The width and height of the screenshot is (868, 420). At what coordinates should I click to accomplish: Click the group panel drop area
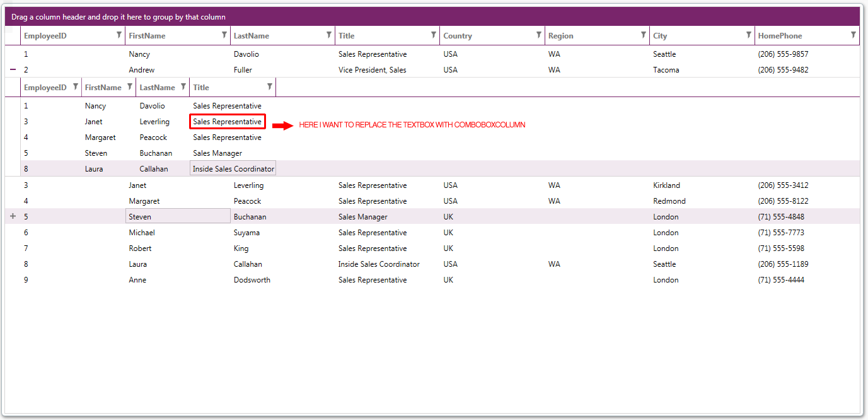coord(432,17)
